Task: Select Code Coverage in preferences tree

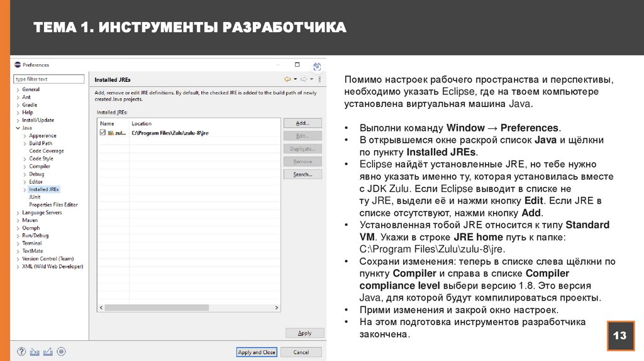Action: pyautogui.click(x=46, y=151)
